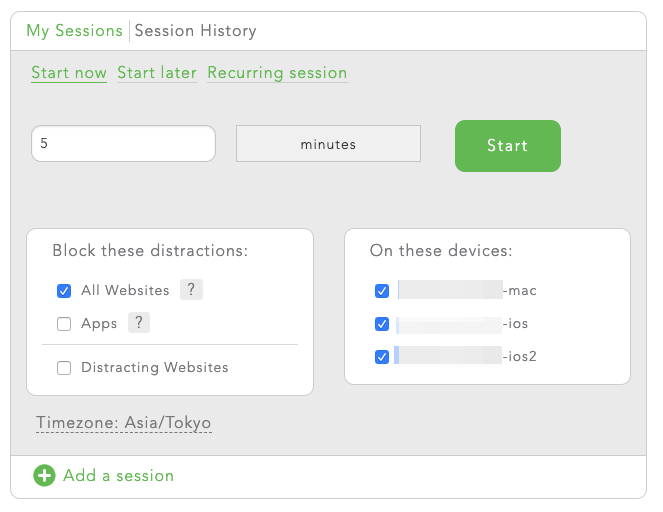Click the Add a session link

coord(118,476)
